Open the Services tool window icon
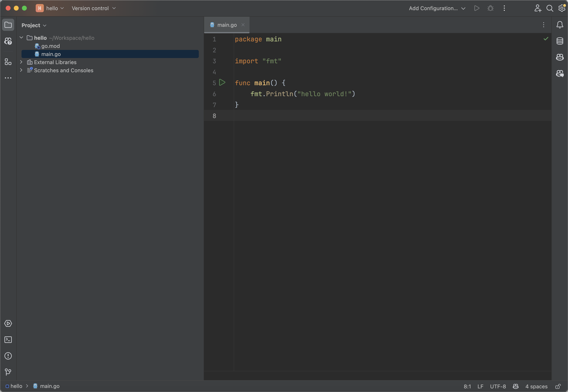 (8, 323)
